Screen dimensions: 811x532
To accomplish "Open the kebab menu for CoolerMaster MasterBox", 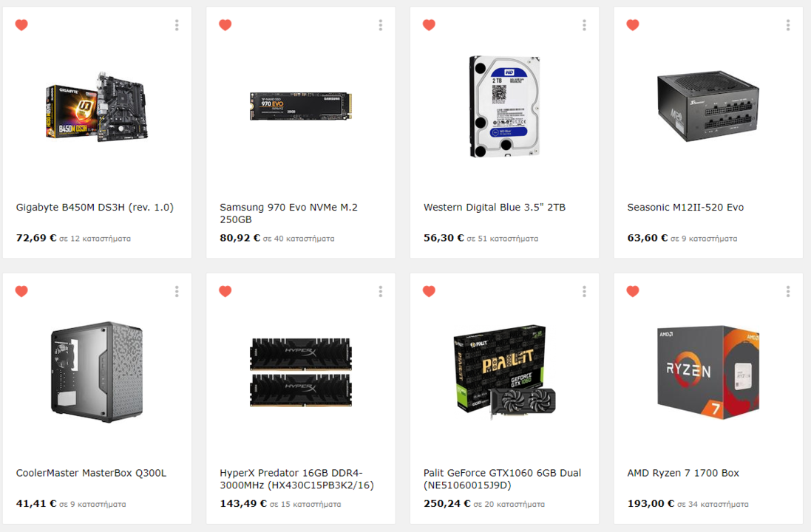I will (x=177, y=292).
